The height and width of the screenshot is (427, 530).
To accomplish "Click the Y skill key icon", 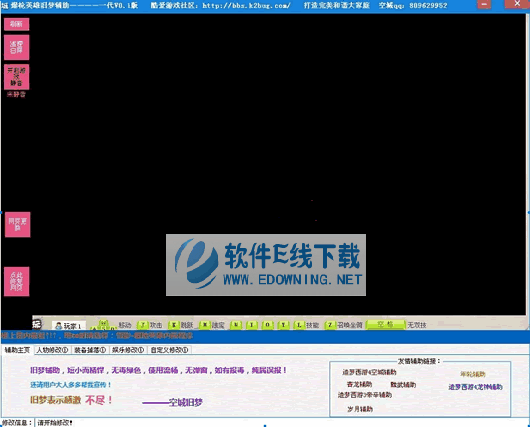I will pyautogui.click(x=283, y=325).
